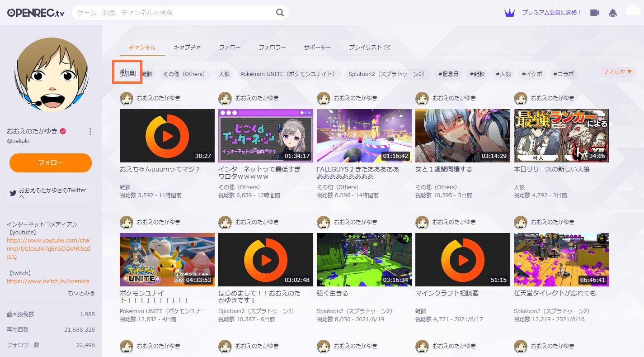This screenshot has height=357, width=644.
Task: Open video title 強く生きる
Action: coord(333,293)
